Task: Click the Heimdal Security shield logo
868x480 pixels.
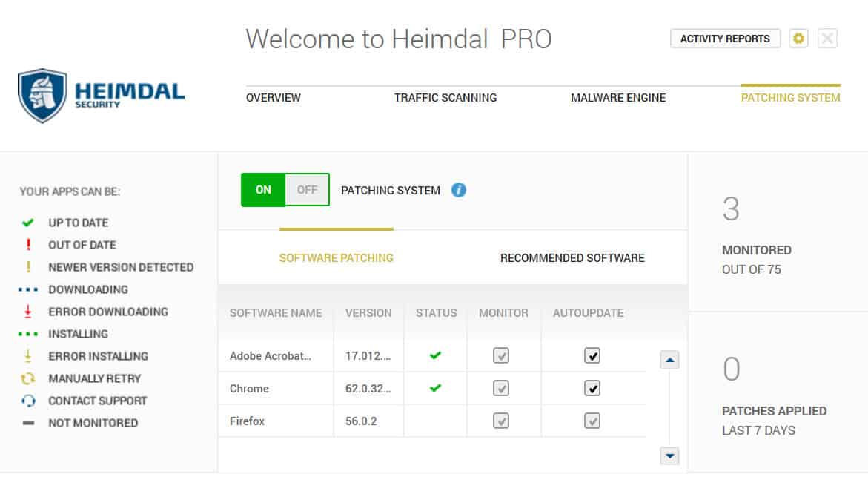Action: point(43,96)
